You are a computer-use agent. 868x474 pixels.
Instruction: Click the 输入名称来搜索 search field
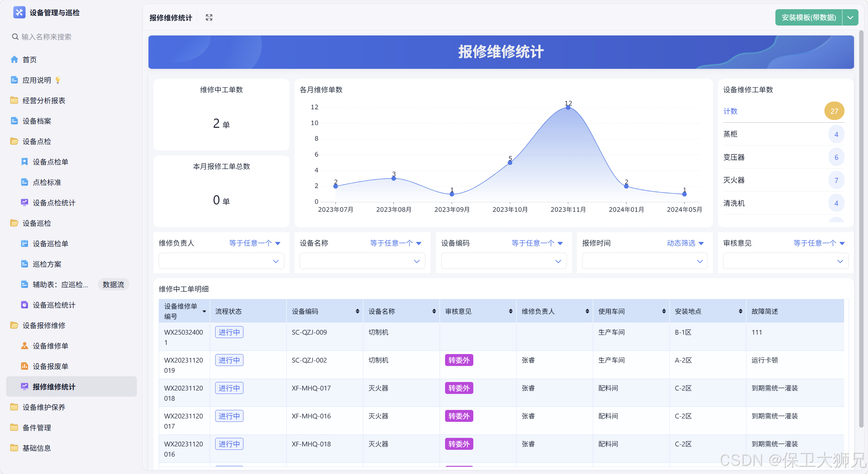(72, 37)
